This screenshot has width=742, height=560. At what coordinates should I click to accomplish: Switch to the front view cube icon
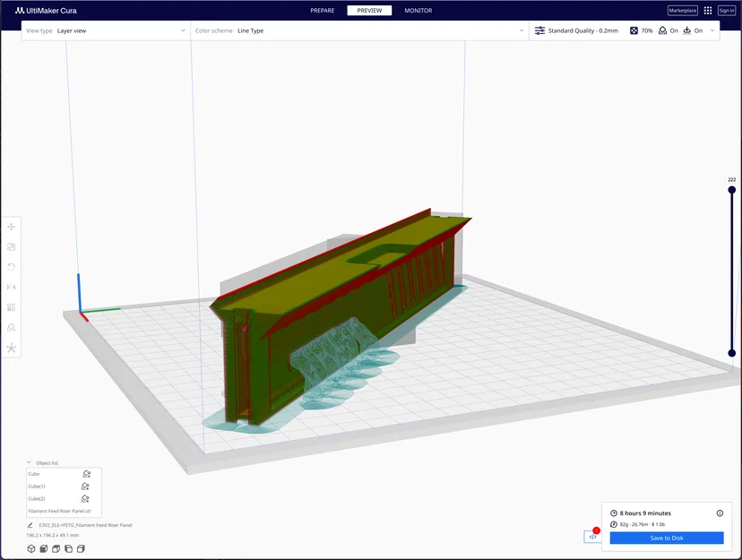point(44,548)
